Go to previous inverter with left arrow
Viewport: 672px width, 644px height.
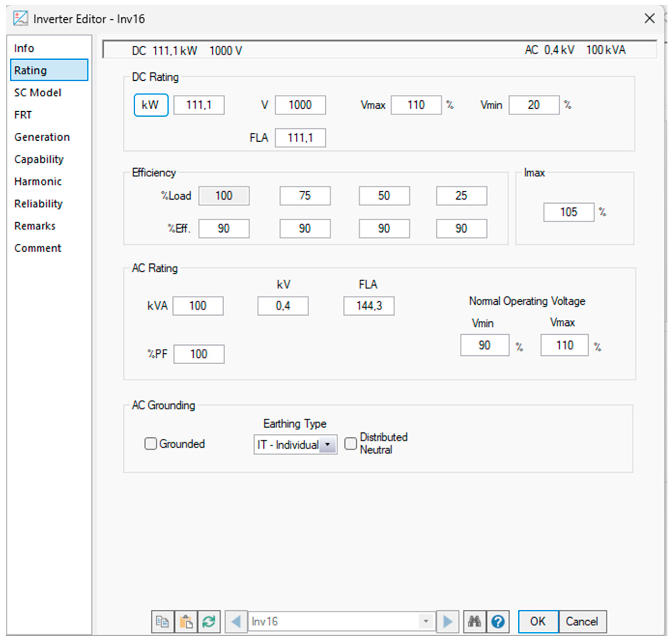coord(236,621)
